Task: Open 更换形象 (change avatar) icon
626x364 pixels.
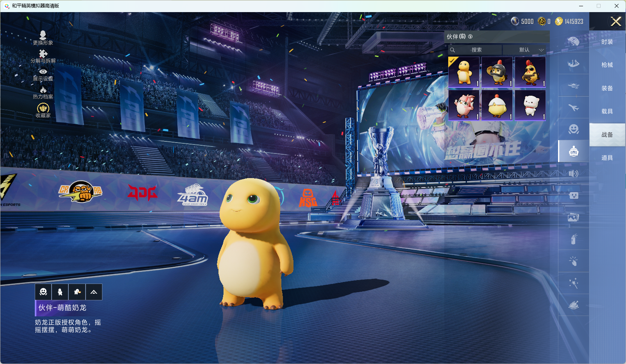Action: pyautogui.click(x=43, y=38)
